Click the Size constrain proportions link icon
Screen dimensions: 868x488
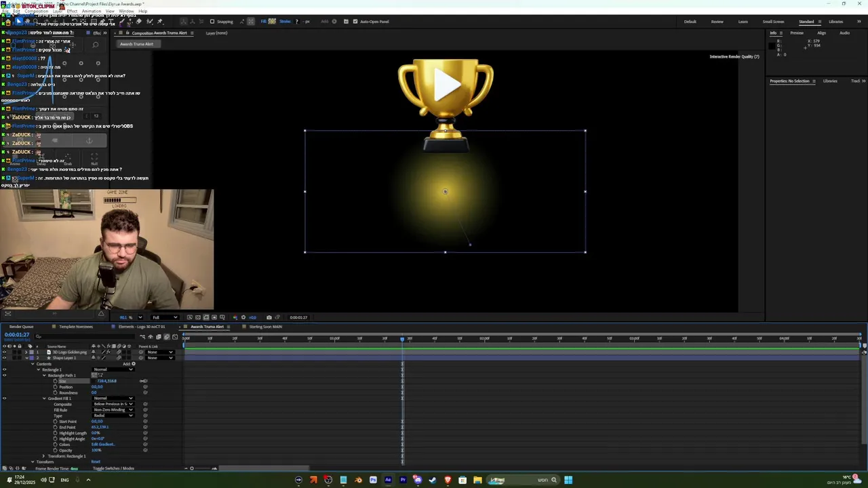[94, 381]
